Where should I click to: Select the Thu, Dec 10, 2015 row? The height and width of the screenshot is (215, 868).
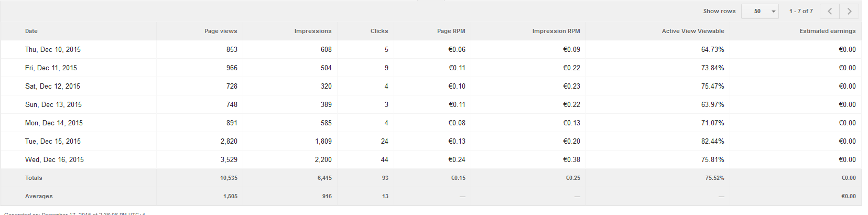53,49
